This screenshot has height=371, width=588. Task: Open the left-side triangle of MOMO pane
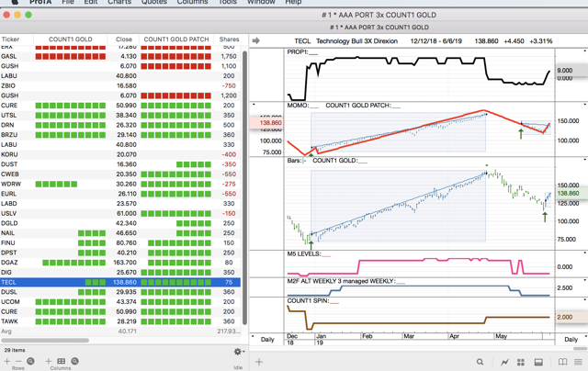(254, 105)
